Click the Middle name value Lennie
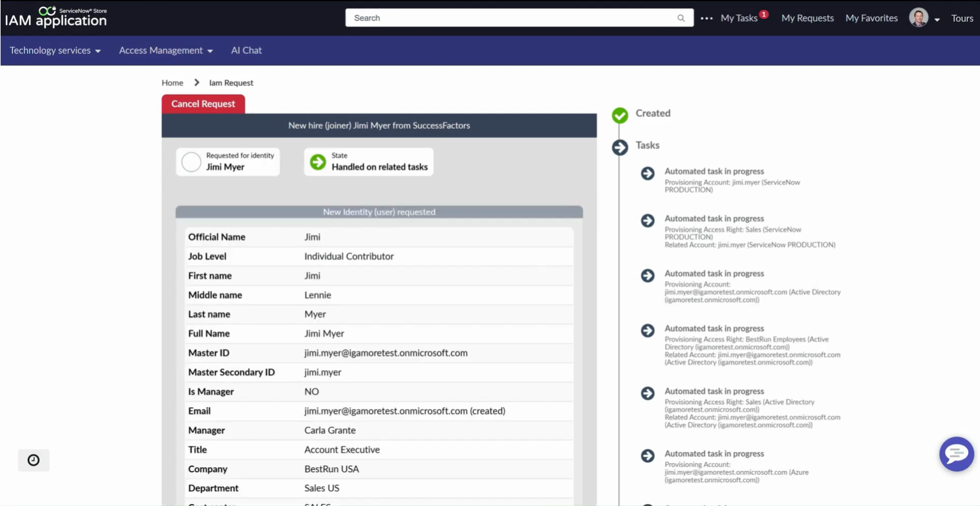Image resolution: width=980 pixels, height=506 pixels. [x=318, y=295]
